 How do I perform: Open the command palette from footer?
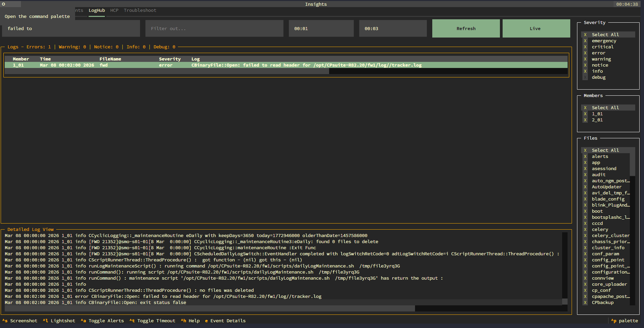coord(624,321)
